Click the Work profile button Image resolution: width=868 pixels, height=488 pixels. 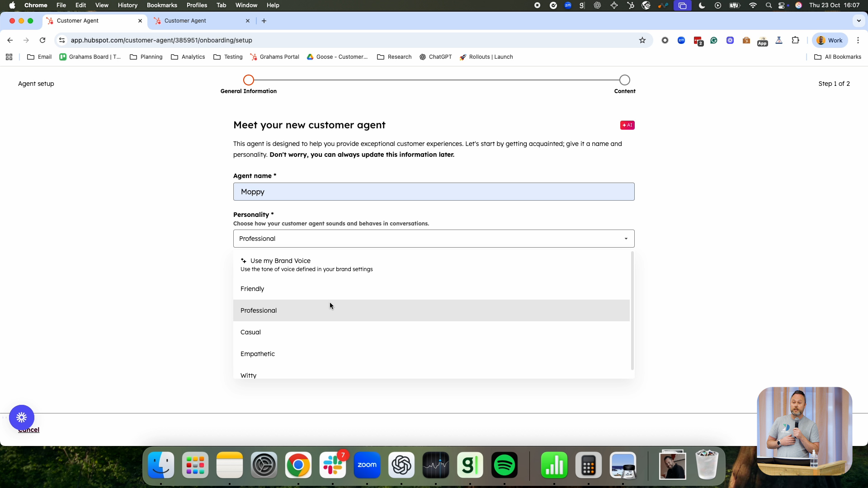tap(830, 40)
